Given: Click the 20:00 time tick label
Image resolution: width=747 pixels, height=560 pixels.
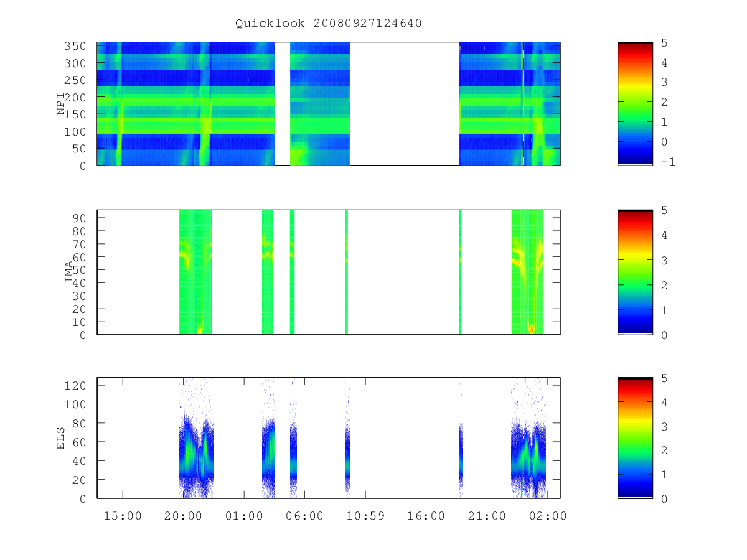Looking at the screenshot, I should coord(184,516).
